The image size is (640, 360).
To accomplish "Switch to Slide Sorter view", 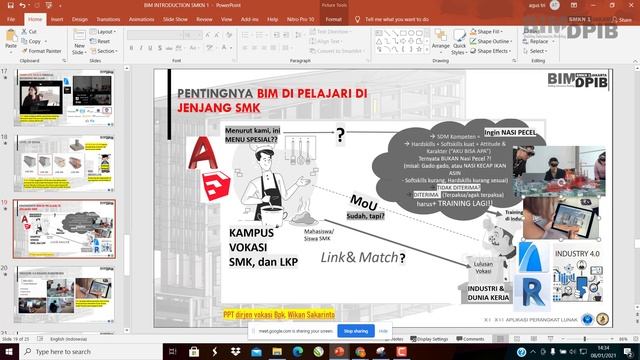I will [x=517, y=339].
